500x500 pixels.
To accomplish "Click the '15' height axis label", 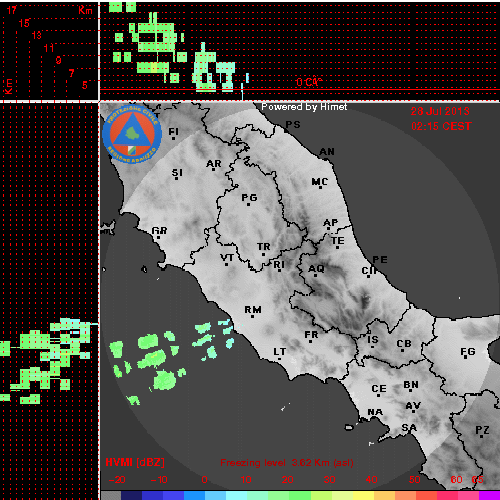I will click(x=24, y=23).
